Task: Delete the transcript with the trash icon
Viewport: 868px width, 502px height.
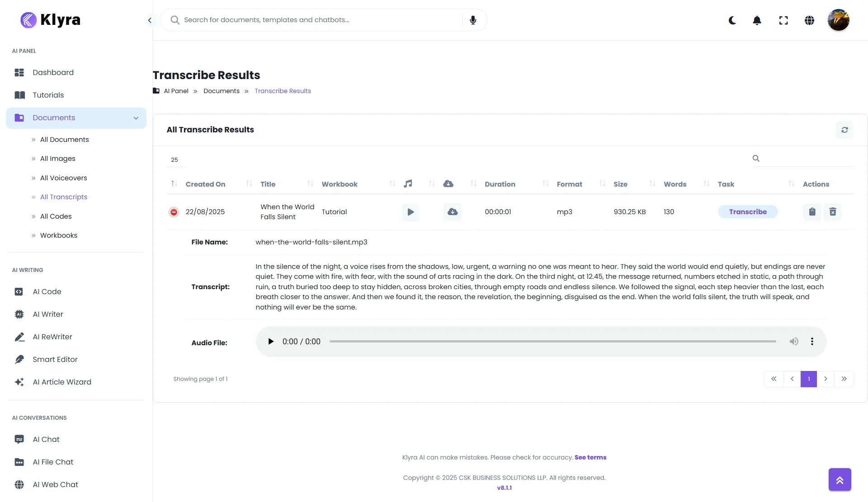Action: point(833,211)
